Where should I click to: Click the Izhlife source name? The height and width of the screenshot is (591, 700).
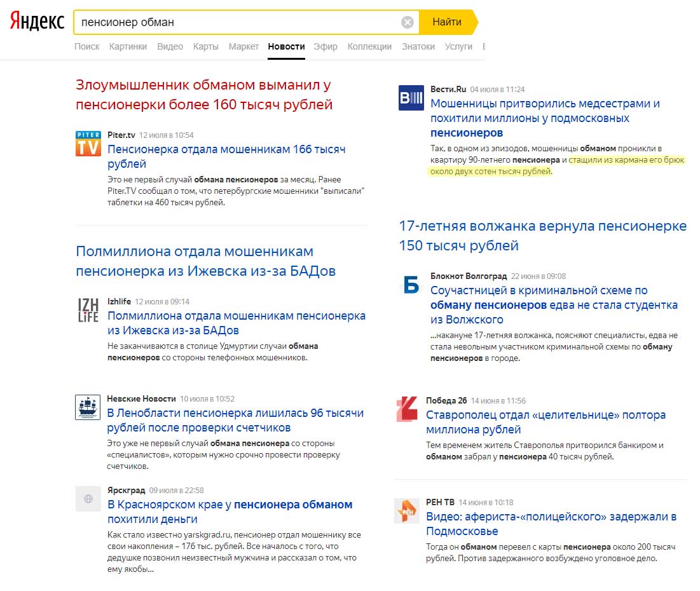point(119,301)
